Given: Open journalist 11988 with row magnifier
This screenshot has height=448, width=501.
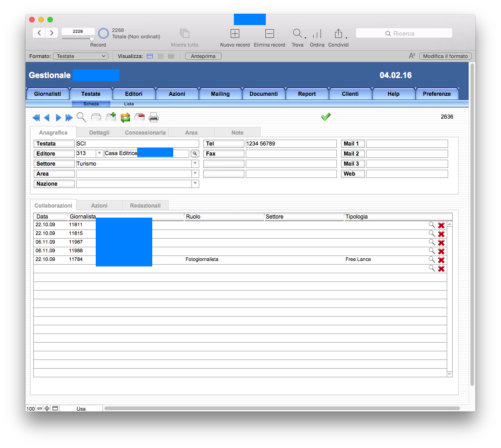Looking at the screenshot, I should point(432,251).
